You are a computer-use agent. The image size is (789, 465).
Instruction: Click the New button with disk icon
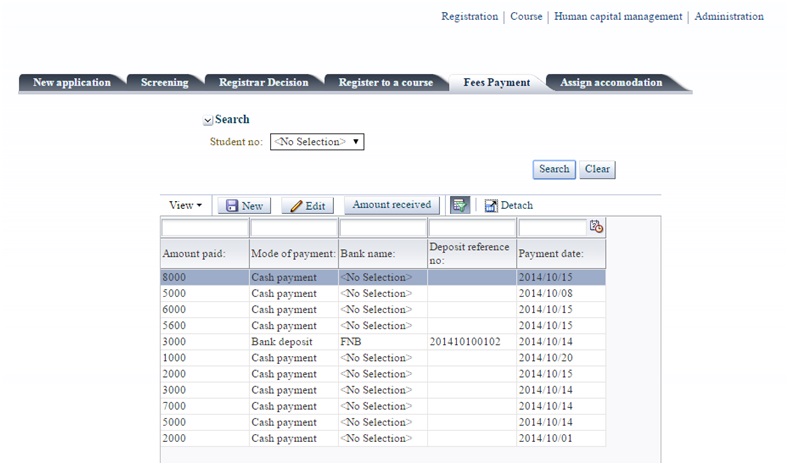click(244, 205)
